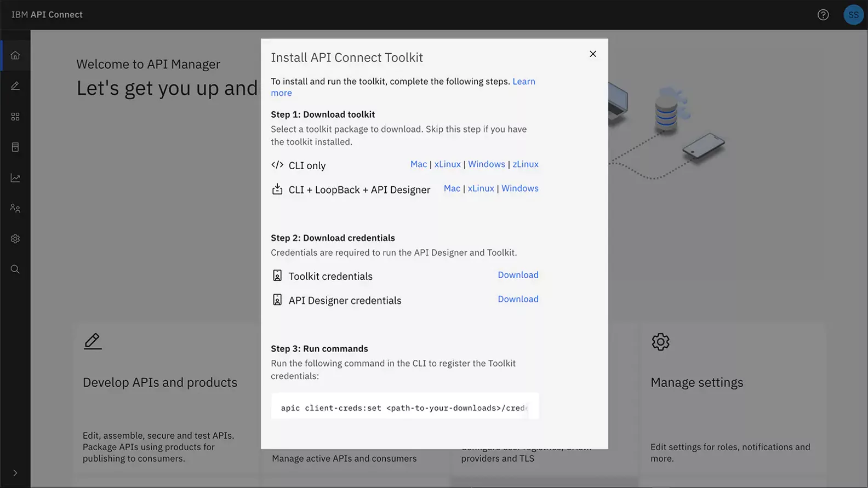Open the Settings gear in sidebar

tap(15, 239)
